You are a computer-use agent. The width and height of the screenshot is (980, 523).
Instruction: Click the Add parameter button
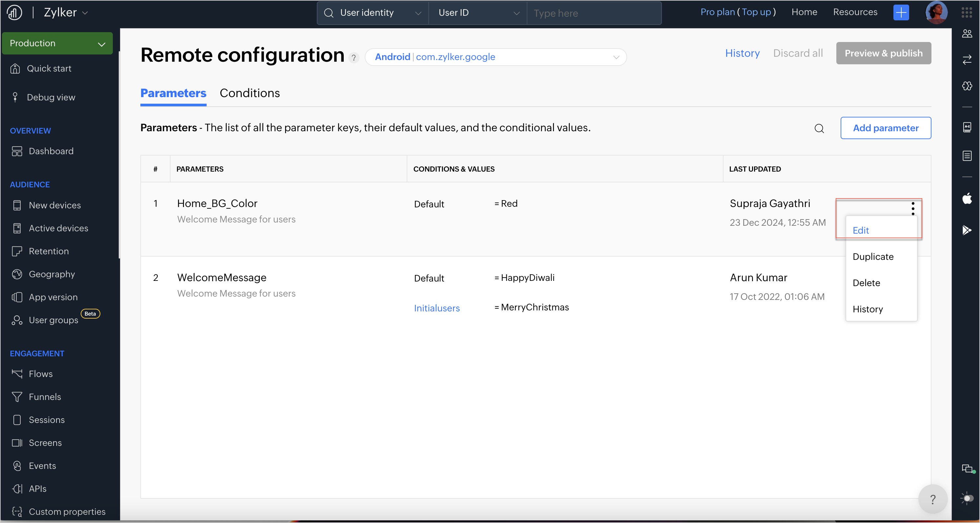[885, 128]
